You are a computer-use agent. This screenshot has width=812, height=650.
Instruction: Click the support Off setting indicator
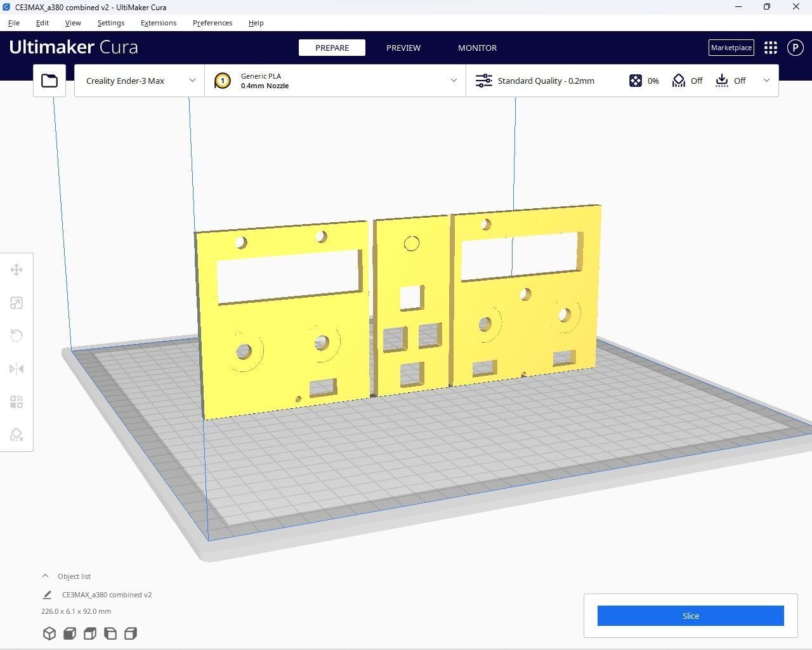tap(688, 81)
